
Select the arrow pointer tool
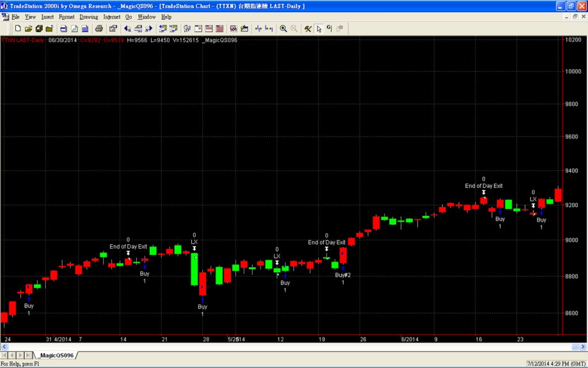pos(319,28)
